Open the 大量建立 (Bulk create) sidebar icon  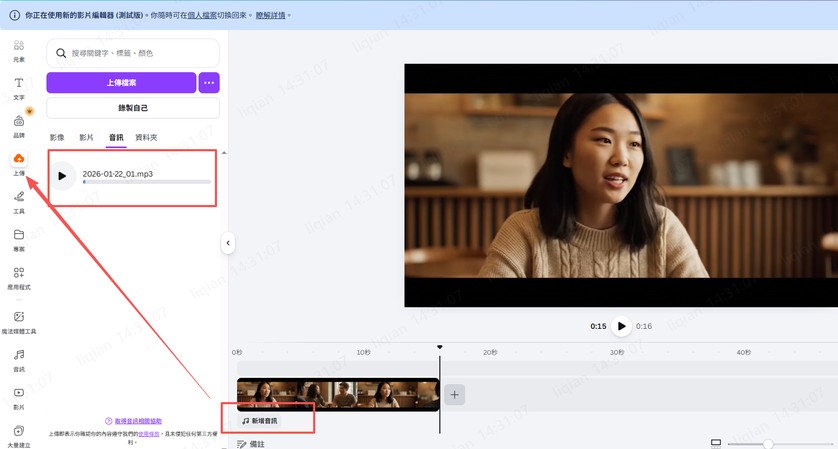click(x=19, y=431)
